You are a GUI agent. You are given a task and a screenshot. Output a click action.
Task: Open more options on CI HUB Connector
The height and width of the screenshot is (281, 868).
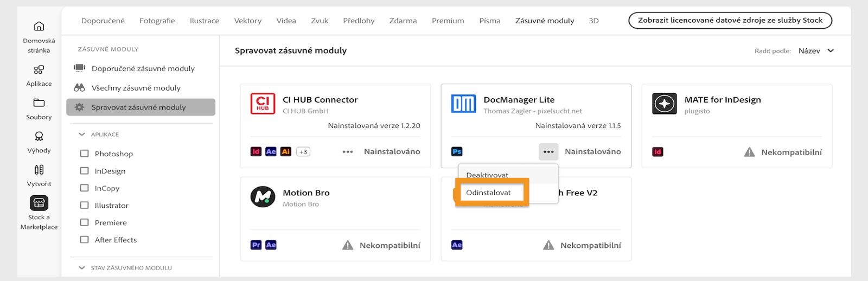pos(348,152)
